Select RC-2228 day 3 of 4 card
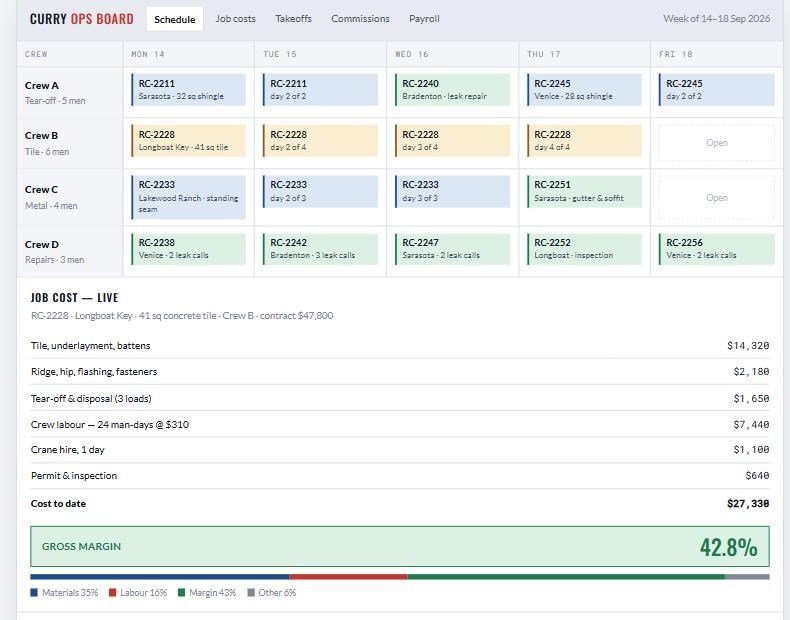This screenshot has width=790, height=620. tap(452, 141)
